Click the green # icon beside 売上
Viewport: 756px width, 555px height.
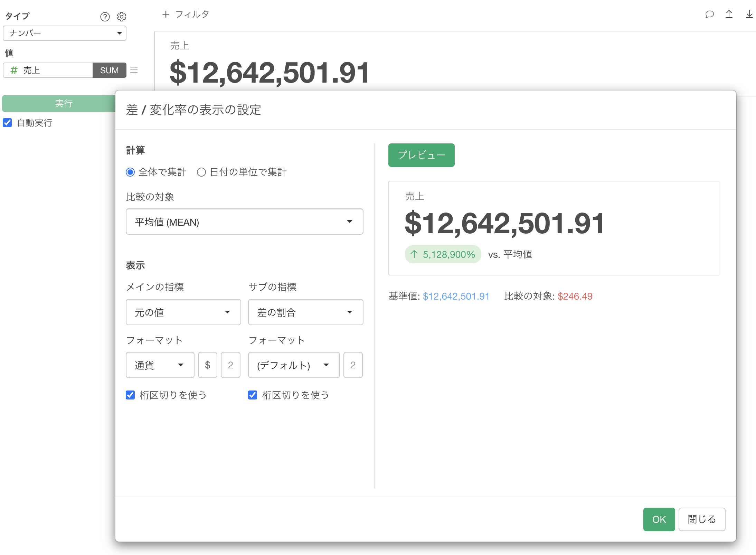click(14, 70)
